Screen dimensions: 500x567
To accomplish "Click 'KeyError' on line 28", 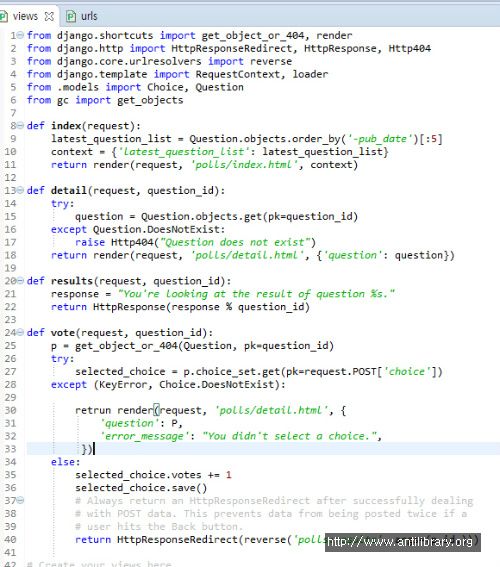I will point(123,384).
